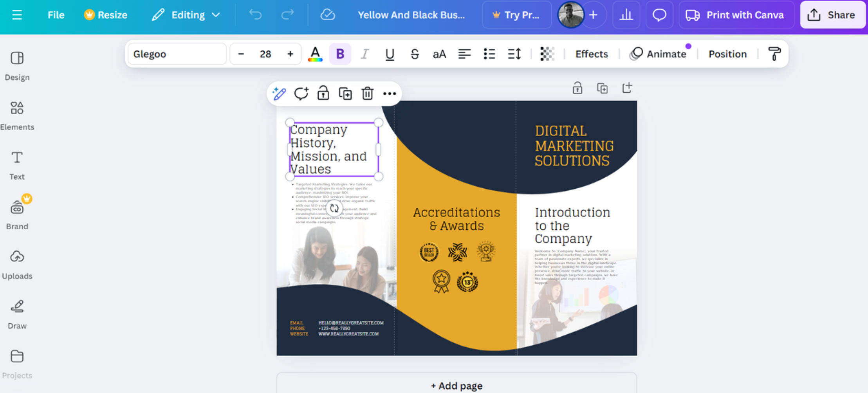The image size is (868, 393).
Task: Open the copy style paint roller tool
Action: (774, 54)
